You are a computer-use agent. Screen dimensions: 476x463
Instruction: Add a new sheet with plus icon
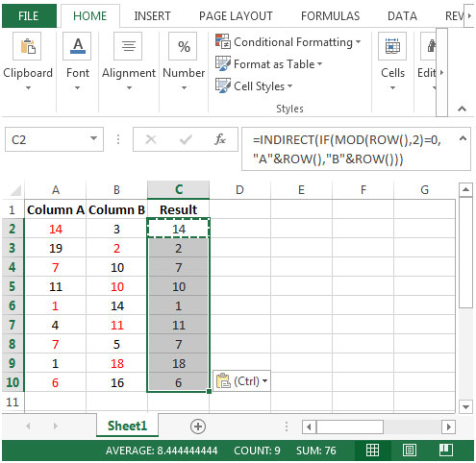(198, 426)
